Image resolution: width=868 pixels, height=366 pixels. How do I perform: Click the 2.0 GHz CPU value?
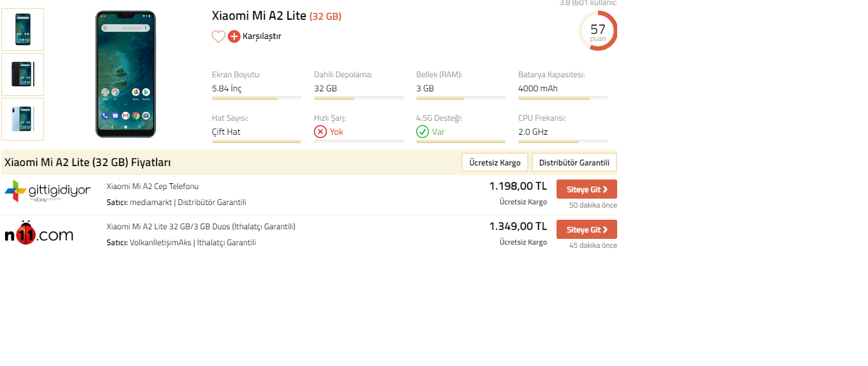coord(533,132)
